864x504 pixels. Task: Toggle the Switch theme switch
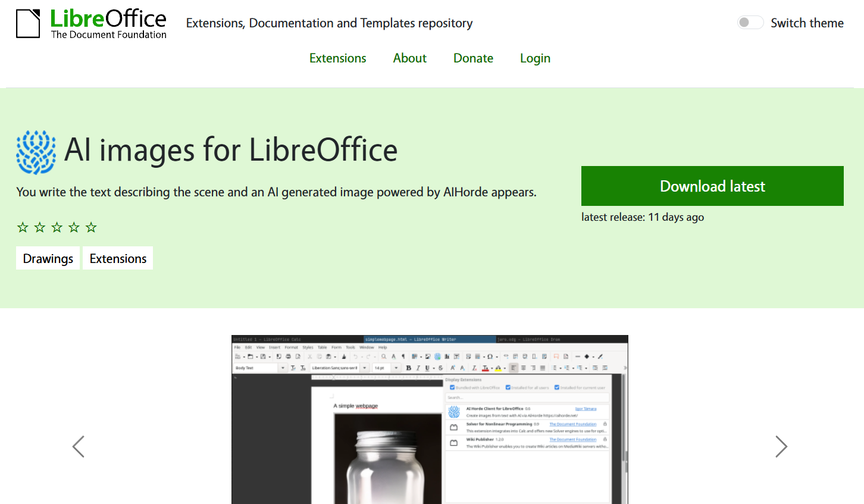(750, 23)
